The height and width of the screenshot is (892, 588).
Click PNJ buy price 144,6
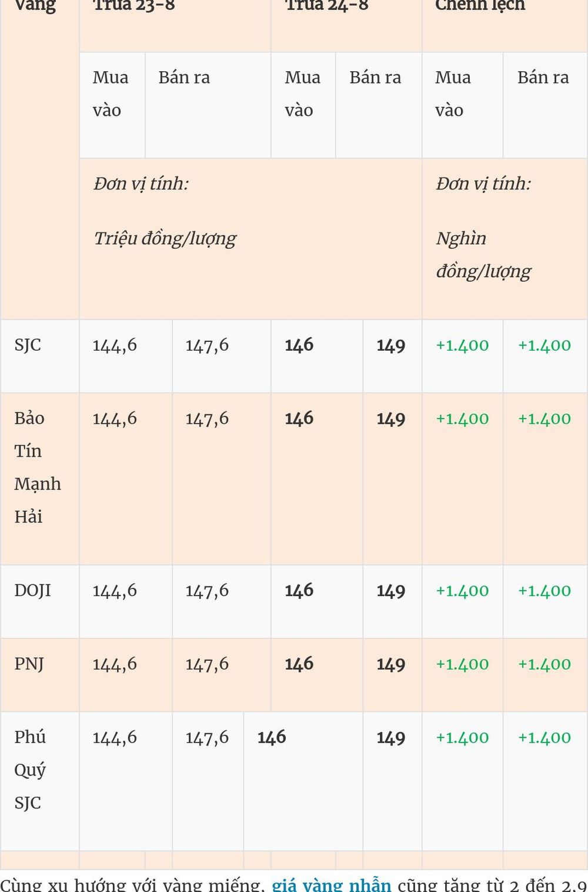click(x=115, y=664)
